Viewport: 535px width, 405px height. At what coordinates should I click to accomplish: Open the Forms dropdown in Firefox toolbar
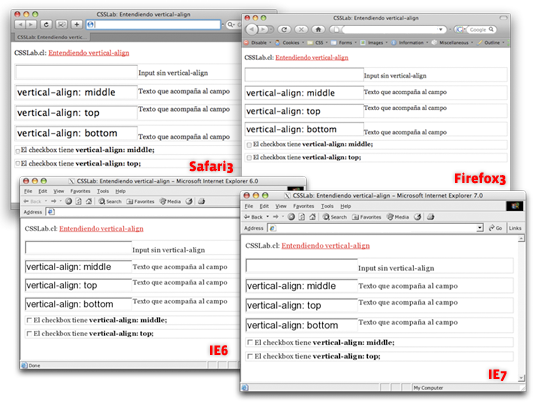[344, 43]
